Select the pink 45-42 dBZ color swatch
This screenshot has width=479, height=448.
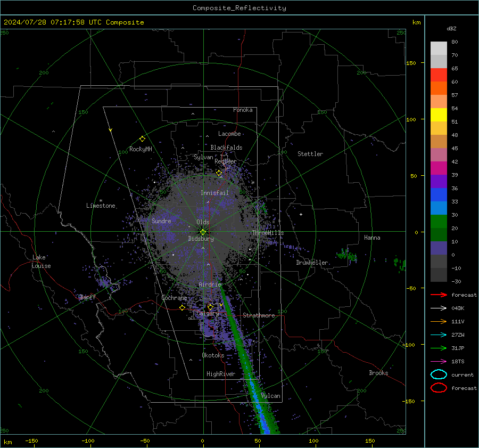[x=439, y=154]
